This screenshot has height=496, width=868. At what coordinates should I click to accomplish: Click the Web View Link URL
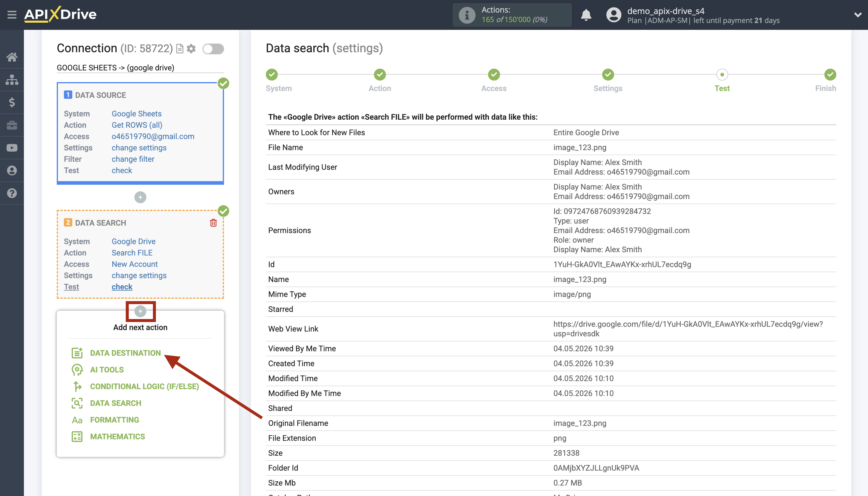(688, 329)
